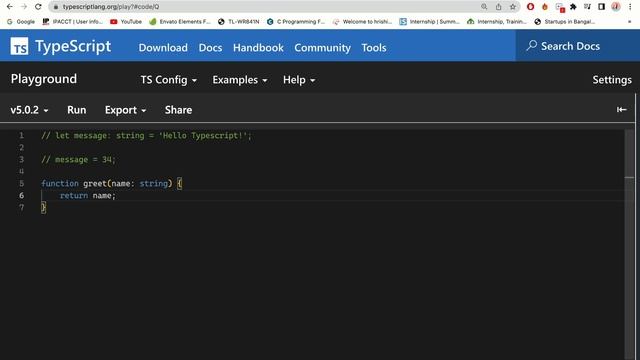Open the YouTube bookmark
Image resolution: width=640 pixels, height=360 pixels.
click(x=126, y=22)
